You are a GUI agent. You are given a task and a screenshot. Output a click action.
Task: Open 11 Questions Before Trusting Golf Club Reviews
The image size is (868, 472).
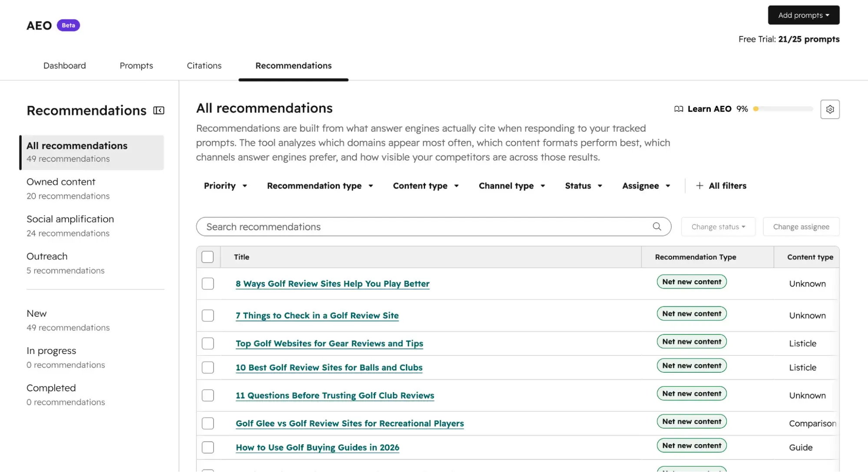(x=335, y=395)
